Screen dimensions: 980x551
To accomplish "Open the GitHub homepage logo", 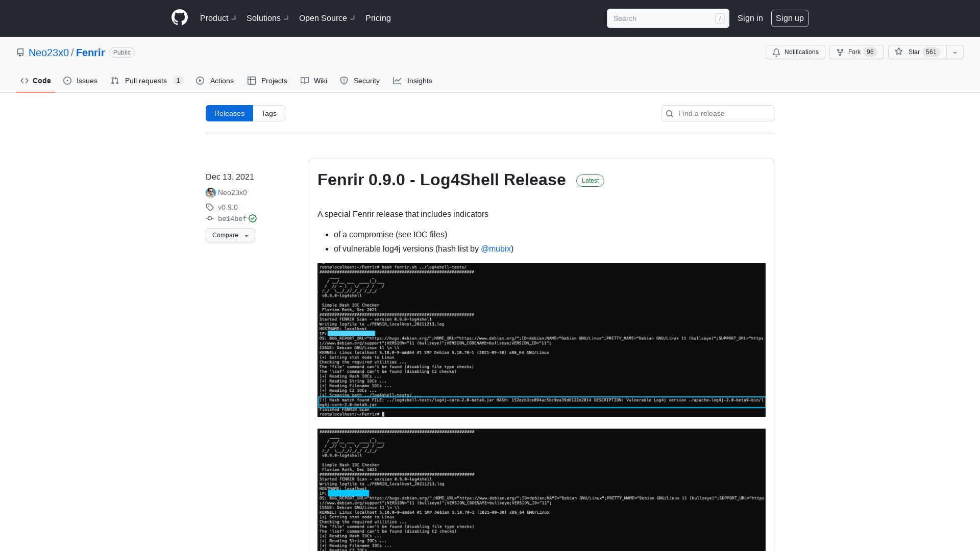I will [x=180, y=18].
